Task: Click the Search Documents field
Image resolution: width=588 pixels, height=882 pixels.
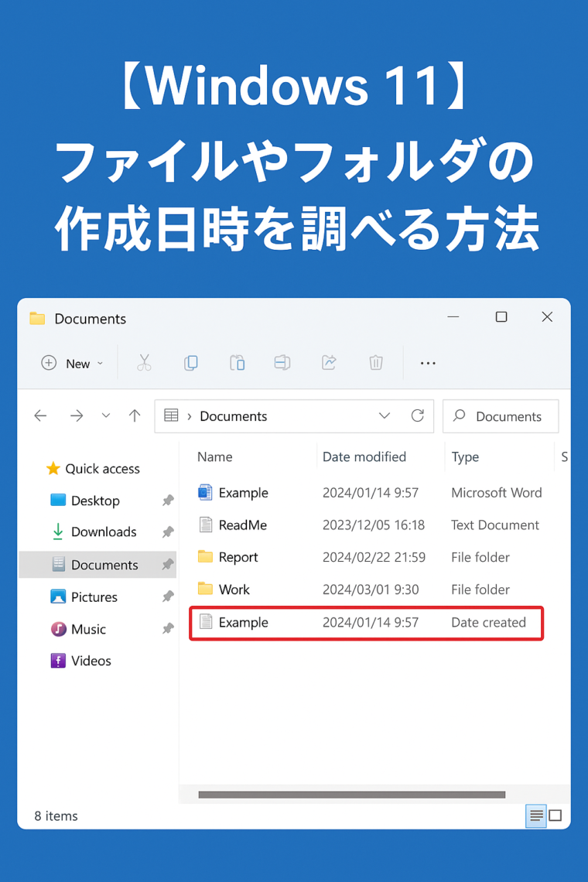Action: tap(508, 416)
